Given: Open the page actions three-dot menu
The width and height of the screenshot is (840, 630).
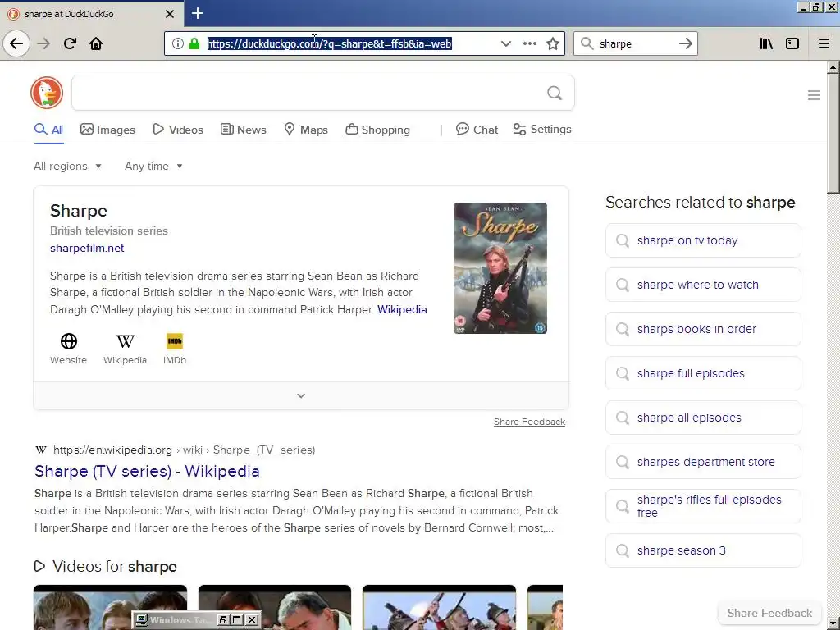Looking at the screenshot, I should click(x=529, y=43).
